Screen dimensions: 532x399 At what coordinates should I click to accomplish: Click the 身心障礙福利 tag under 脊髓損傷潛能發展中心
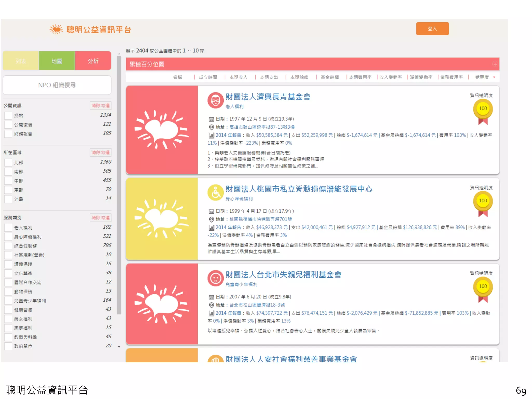pos(239,199)
